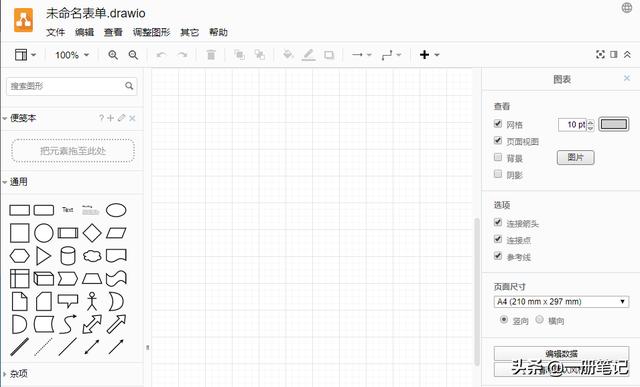Click the draw.io orange logo icon
The width and height of the screenshot is (640, 387).
tap(23, 19)
